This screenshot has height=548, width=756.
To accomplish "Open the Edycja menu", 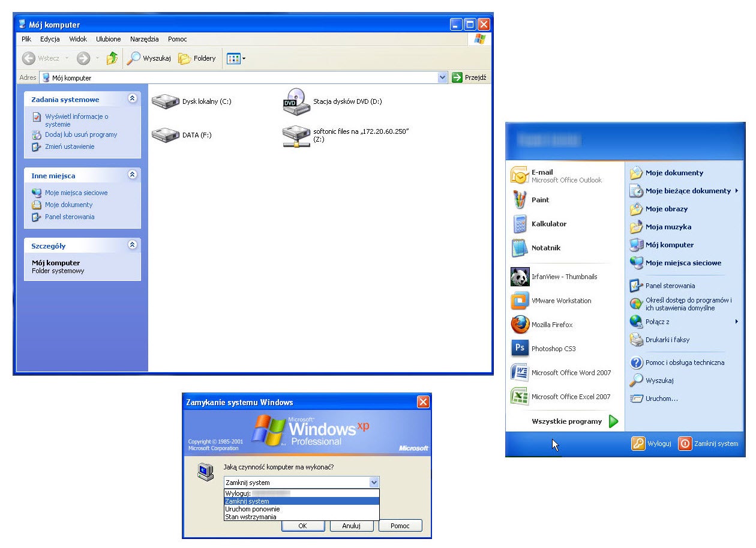I will coord(50,39).
